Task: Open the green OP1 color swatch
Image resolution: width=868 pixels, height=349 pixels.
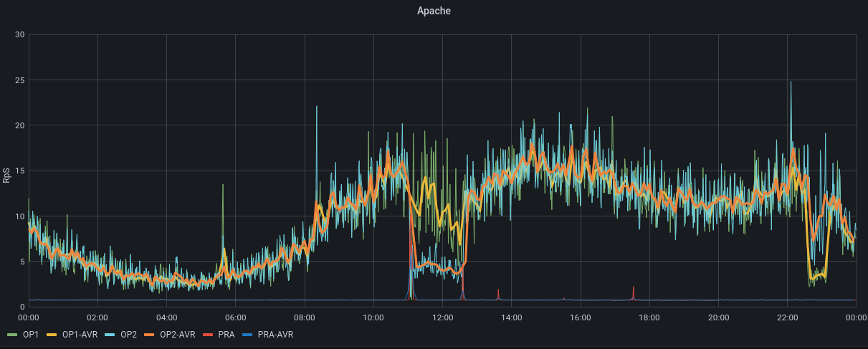Action: pyautogui.click(x=12, y=335)
